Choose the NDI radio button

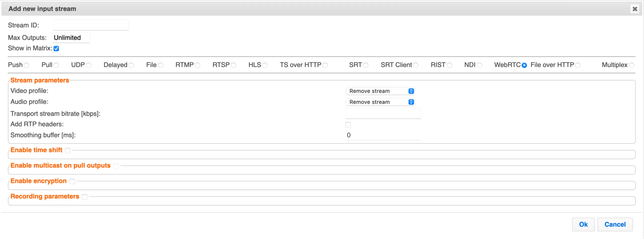coord(479,65)
